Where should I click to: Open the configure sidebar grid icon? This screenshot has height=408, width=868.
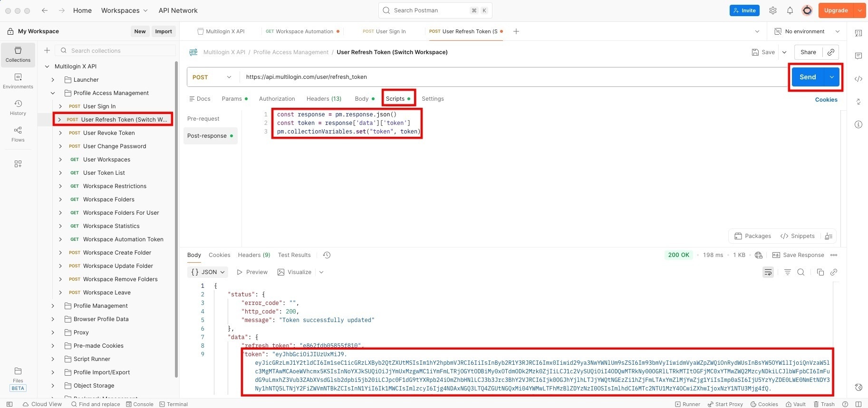(x=18, y=164)
